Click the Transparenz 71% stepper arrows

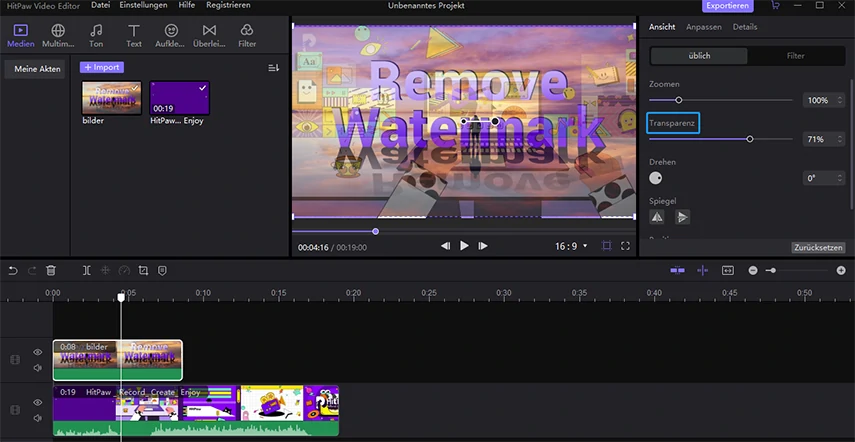[x=840, y=140]
